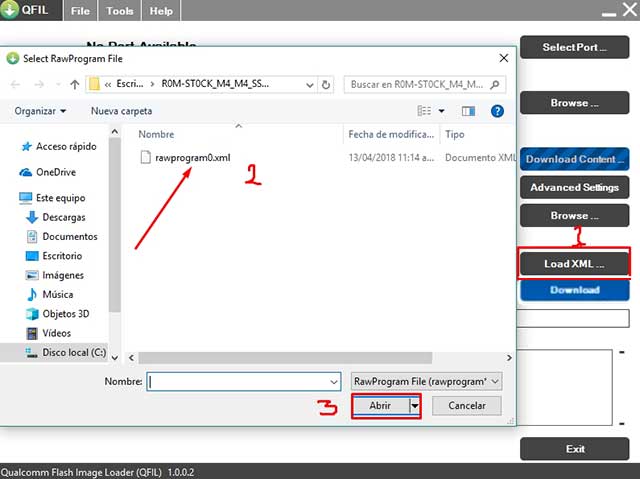This screenshot has height=479, width=640.
Task: Click the Load XML button
Action: (574, 264)
